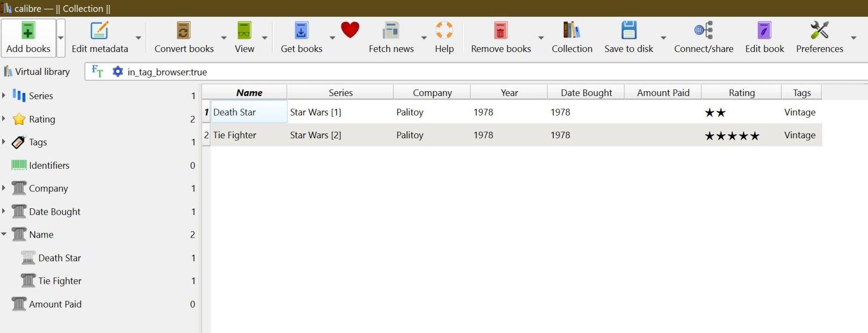Click Star Wars [2] series cell
The height and width of the screenshot is (333, 868).
click(x=340, y=135)
